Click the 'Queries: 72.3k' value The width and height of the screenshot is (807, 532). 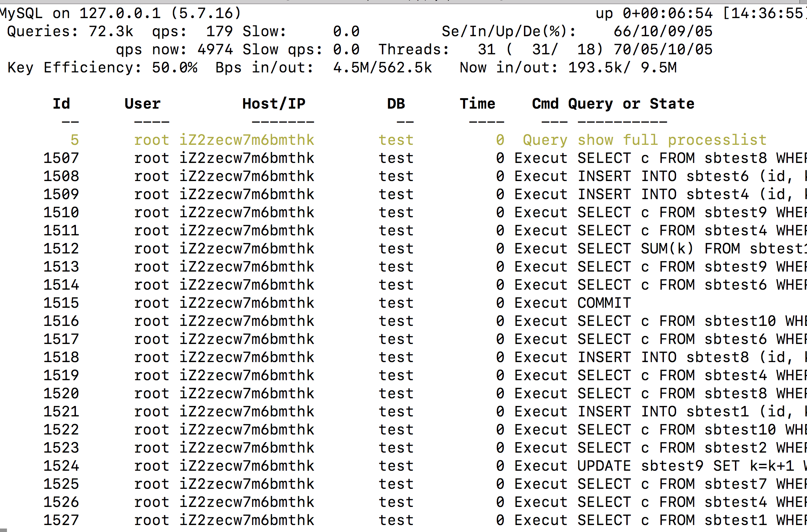(70, 32)
